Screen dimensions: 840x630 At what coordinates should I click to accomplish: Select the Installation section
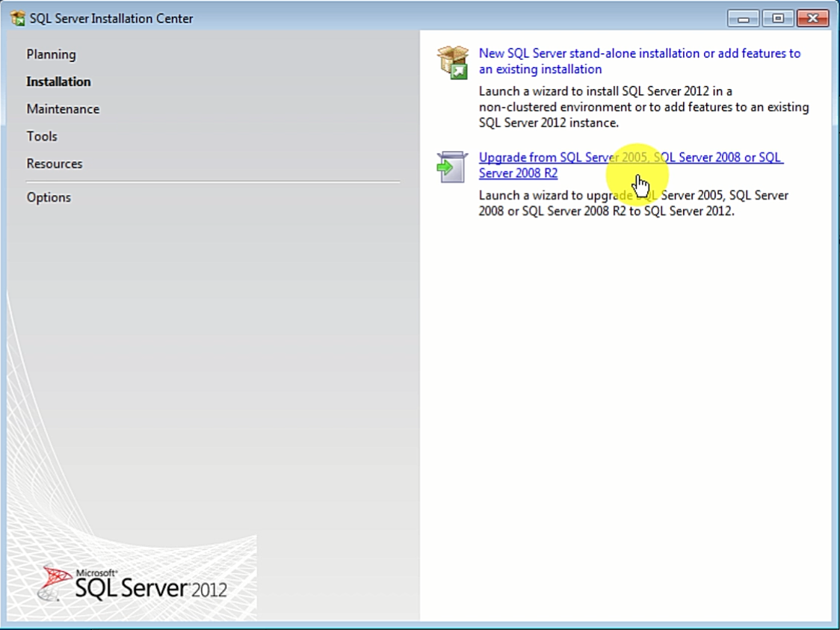(x=59, y=82)
